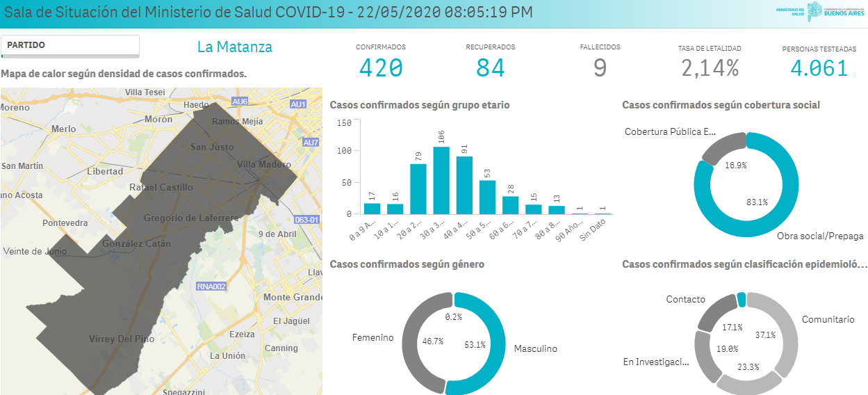The height and width of the screenshot is (395, 868).
Task: Click Gregorio de Laferrere on the map
Action: point(191,218)
